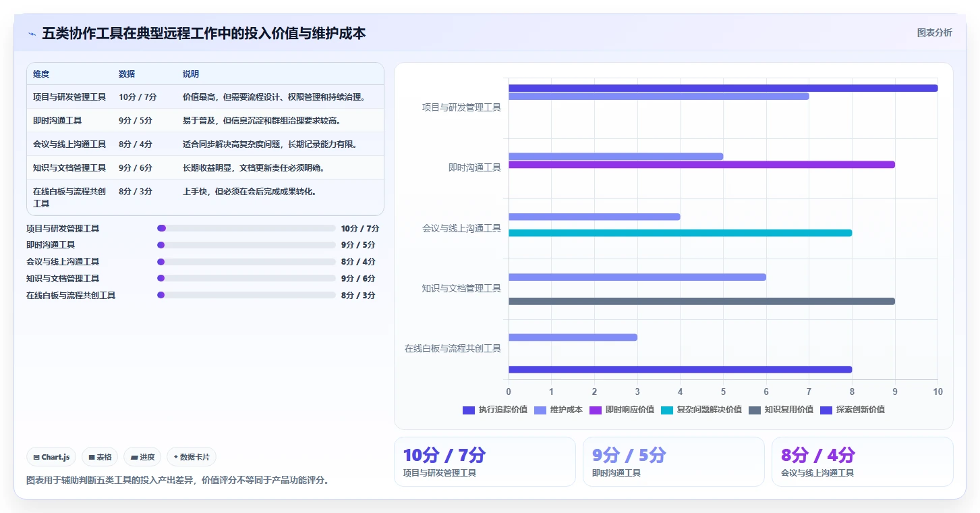Click the 数据卡片 chip
This screenshot has width=980, height=513.
click(192, 457)
